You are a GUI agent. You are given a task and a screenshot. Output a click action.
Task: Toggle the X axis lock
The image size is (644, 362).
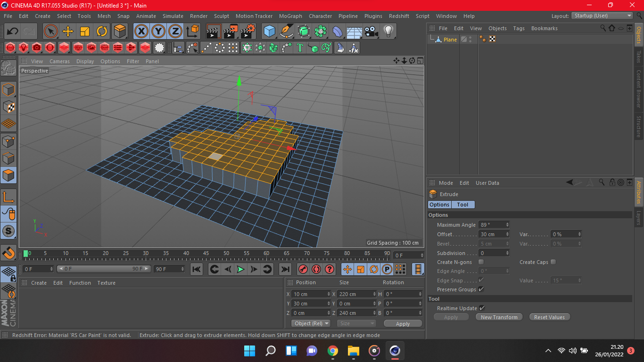[141, 32]
